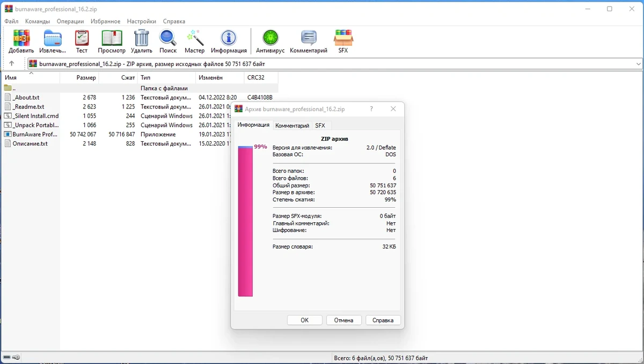Select the _Readme.txt file name
Viewport: 644px width, 364px height.
tap(28, 107)
